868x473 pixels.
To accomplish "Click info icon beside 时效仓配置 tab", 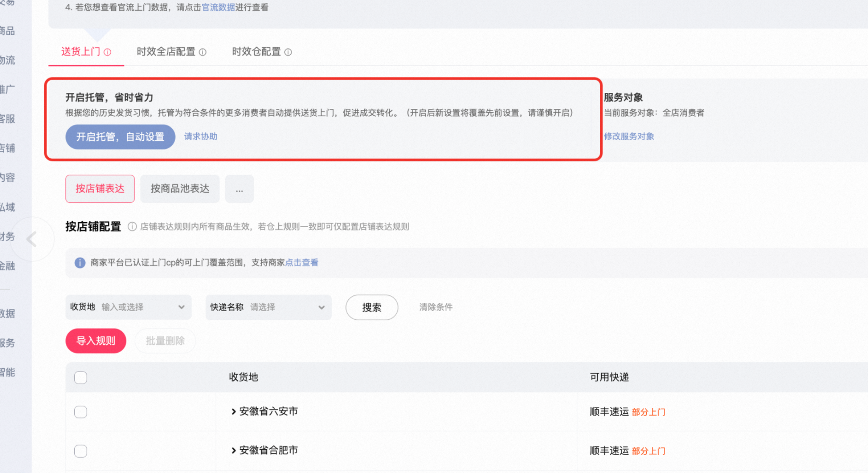I will [288, 52].
